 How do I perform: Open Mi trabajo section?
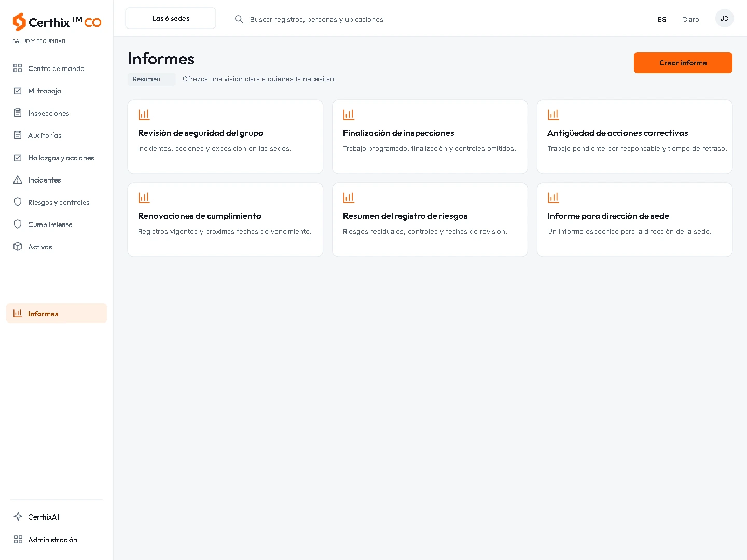click(57, 91)
